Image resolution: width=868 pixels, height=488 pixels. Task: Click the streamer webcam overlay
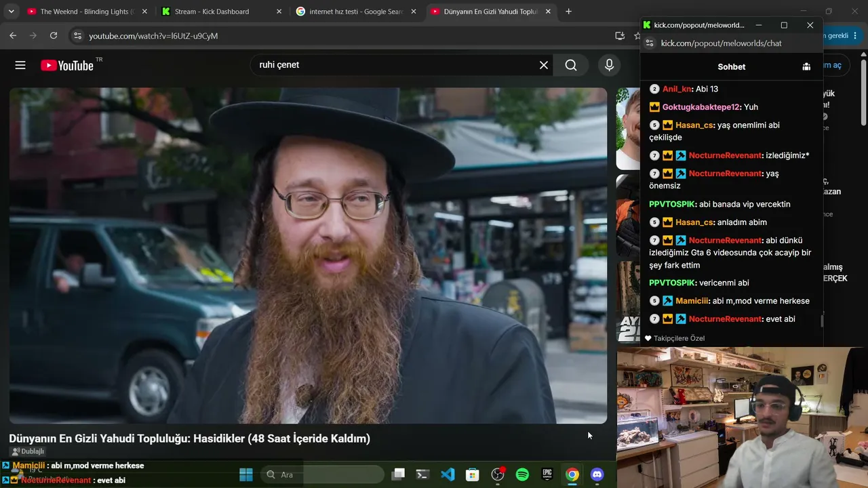742,418
